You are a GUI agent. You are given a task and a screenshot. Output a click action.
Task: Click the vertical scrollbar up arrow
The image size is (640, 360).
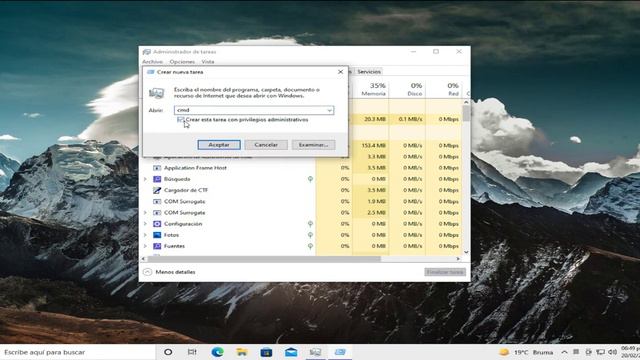point(466,102)
